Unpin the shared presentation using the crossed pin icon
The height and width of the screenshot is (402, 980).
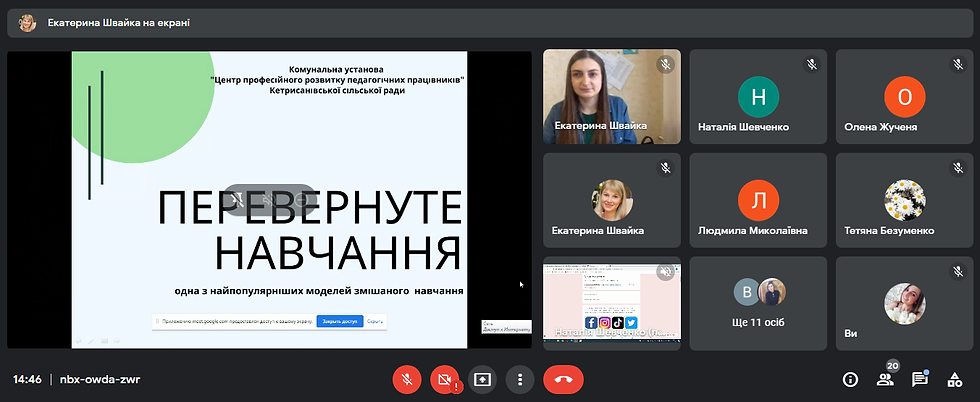[238, 200]
